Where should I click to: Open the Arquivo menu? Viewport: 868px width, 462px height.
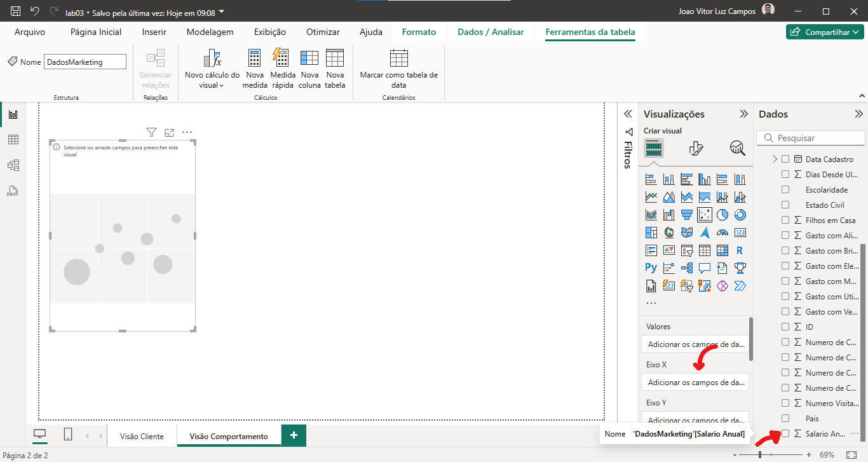pyautogui.click(x=30, y=32)
